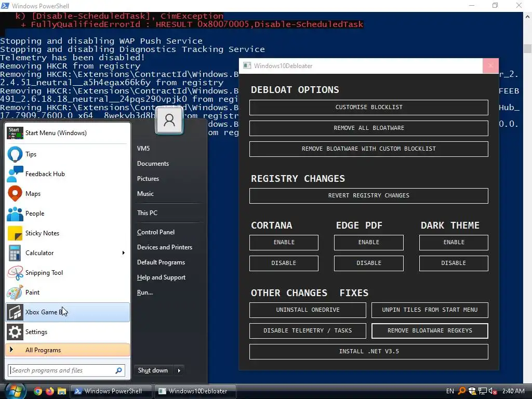Open Default Programs

coord(161,262)
